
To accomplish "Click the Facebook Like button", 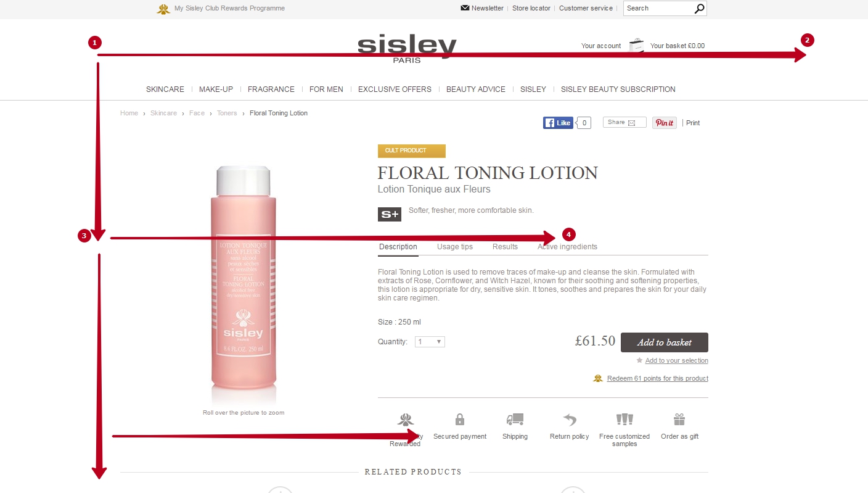I will (x=558, y=123).
